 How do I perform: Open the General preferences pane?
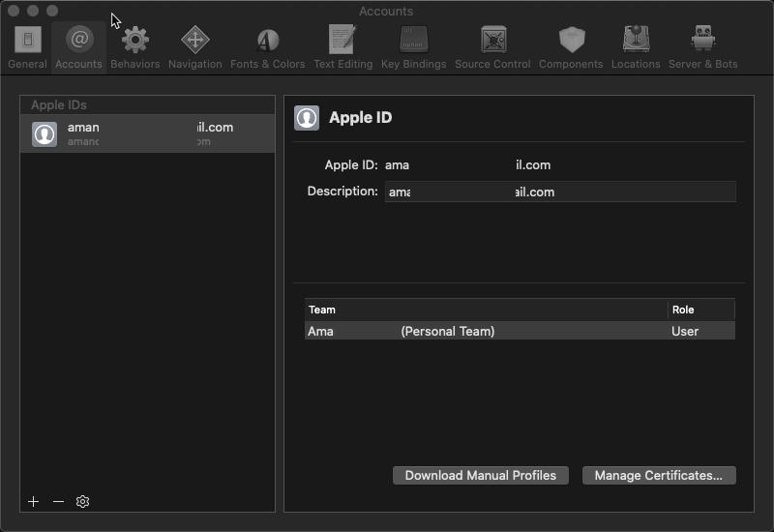(28, 47)
